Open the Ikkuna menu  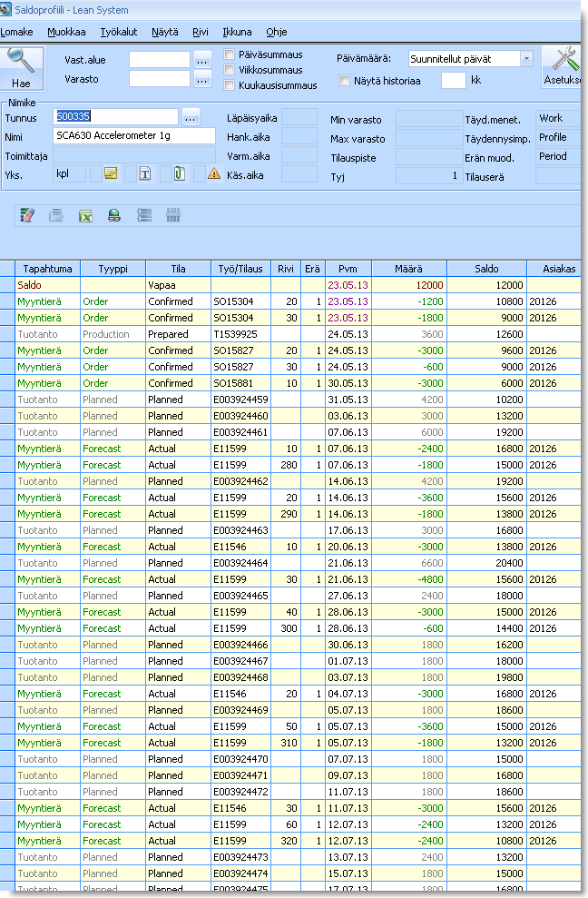click(x=237, y=32)
